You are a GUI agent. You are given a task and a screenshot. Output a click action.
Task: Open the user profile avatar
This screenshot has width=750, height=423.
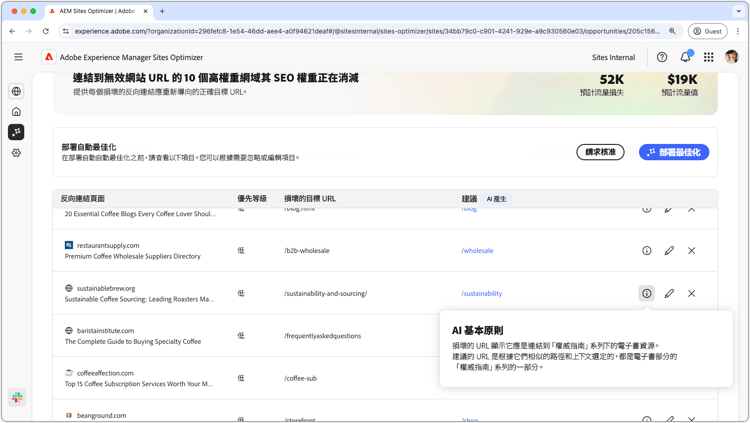point(731,57)
